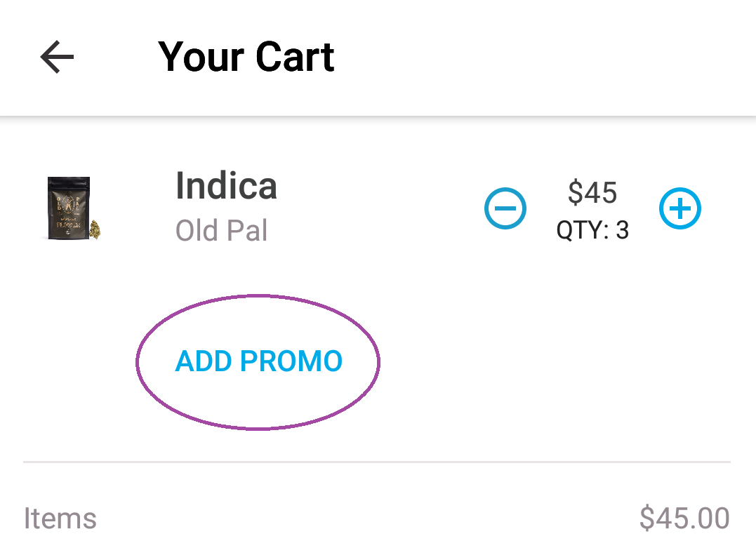Click the circled minus beside $45
756x541 pixels.
tap(505, 208)
